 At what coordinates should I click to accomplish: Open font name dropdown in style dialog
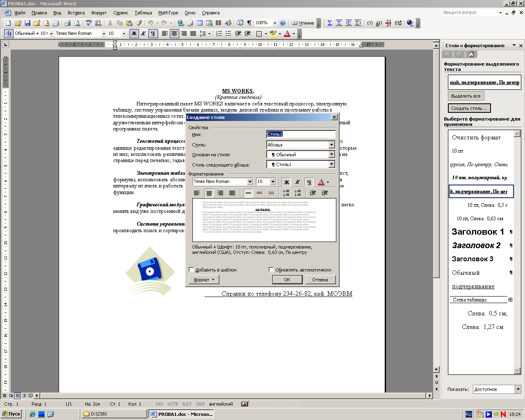click(x=250, y=181)
